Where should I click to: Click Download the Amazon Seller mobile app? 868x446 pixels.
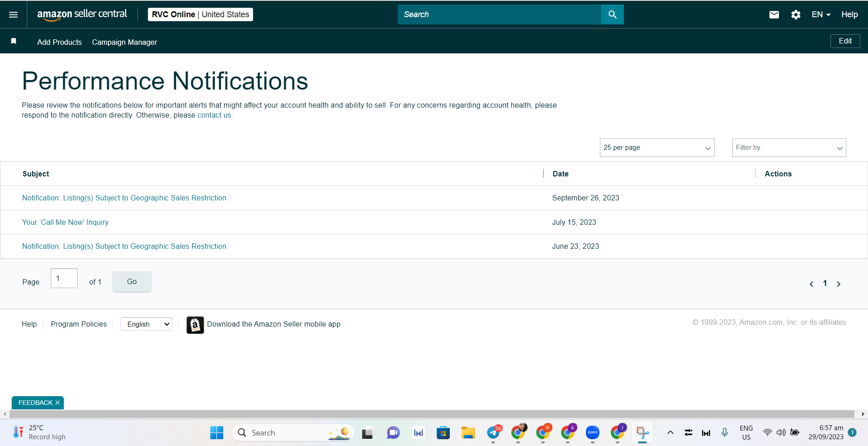click(x=274, y=324)
